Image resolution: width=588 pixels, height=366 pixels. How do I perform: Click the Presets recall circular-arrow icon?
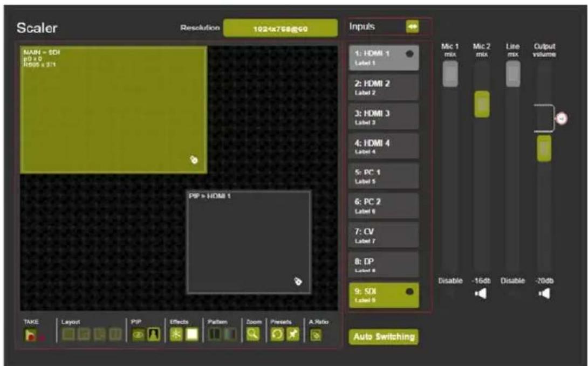[x=277, y=334]
